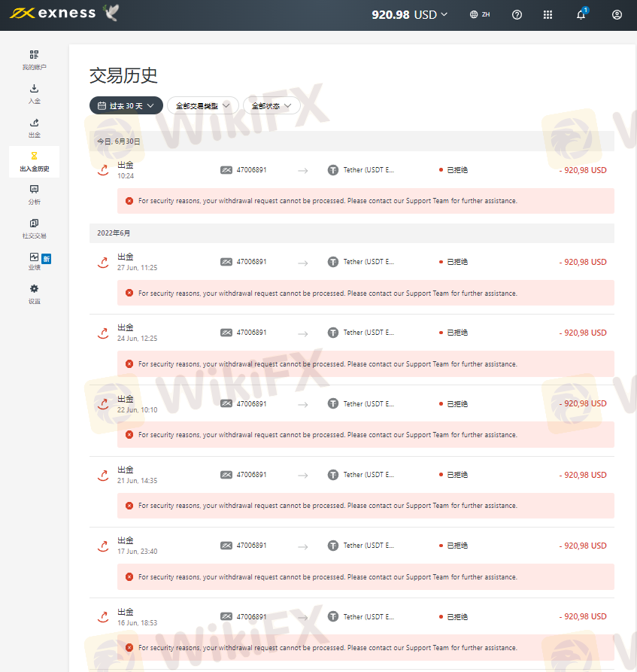View notifications bell
This screenshot has height=672, width=637.
[581, 15]
